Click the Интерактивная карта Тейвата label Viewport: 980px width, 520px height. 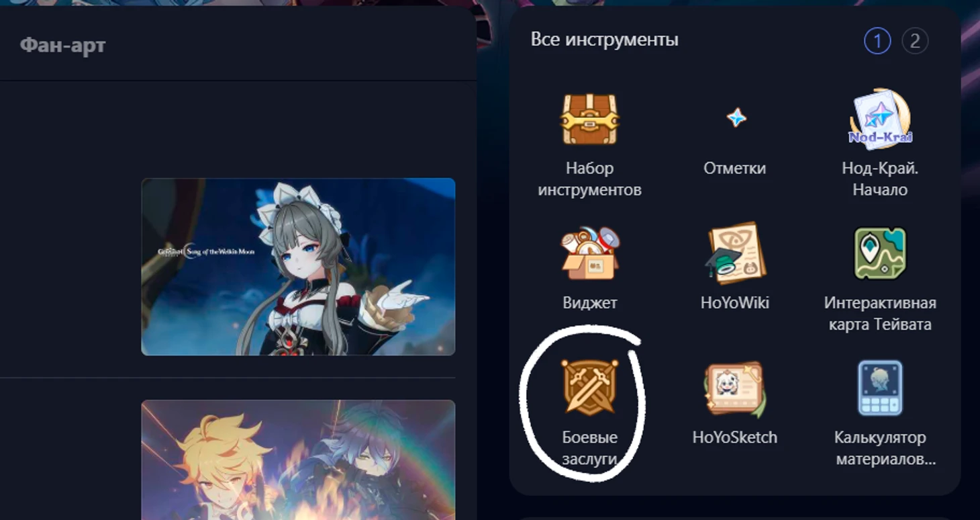(880, 313)
